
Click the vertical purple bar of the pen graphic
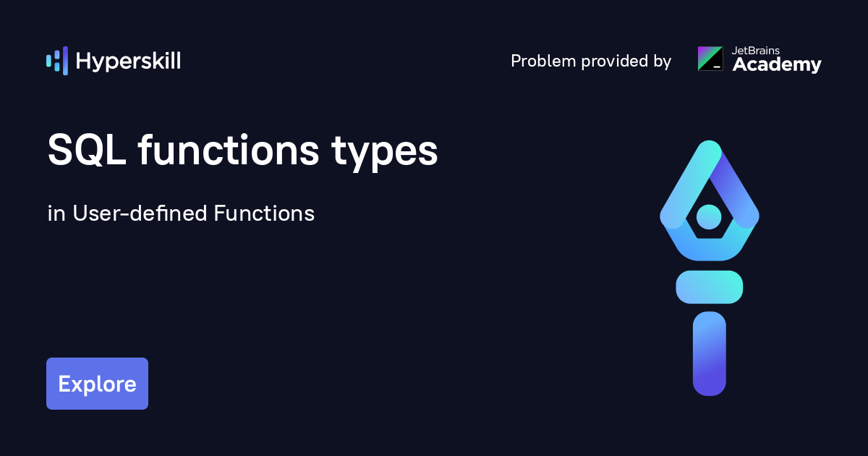click(x=709, y=353)
